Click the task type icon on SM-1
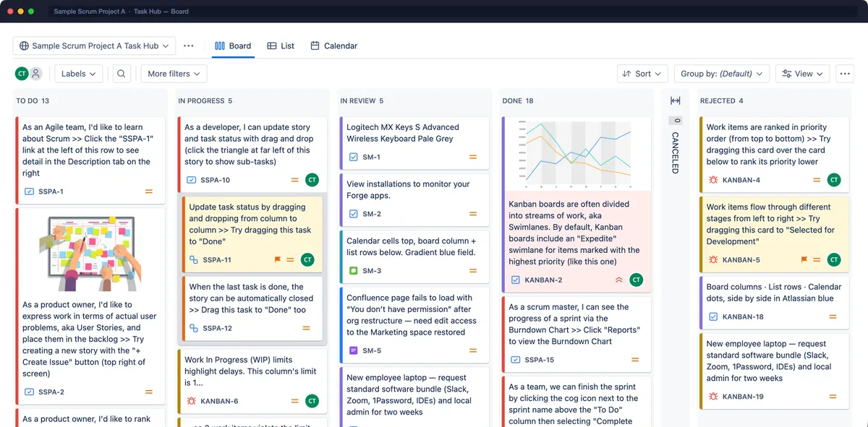The height and width of the screenshot is (427, 868). point(354,157)
